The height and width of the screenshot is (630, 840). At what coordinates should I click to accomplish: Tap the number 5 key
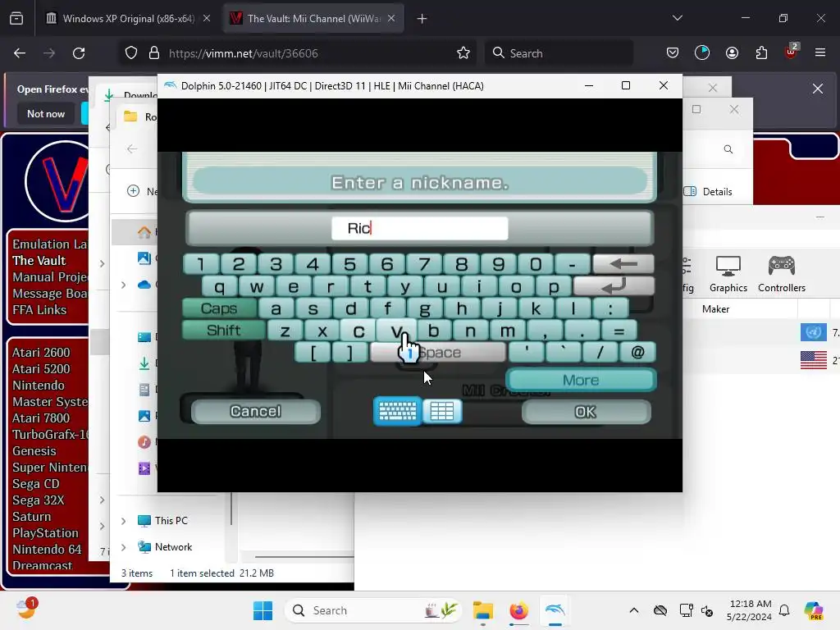point(349,264)
